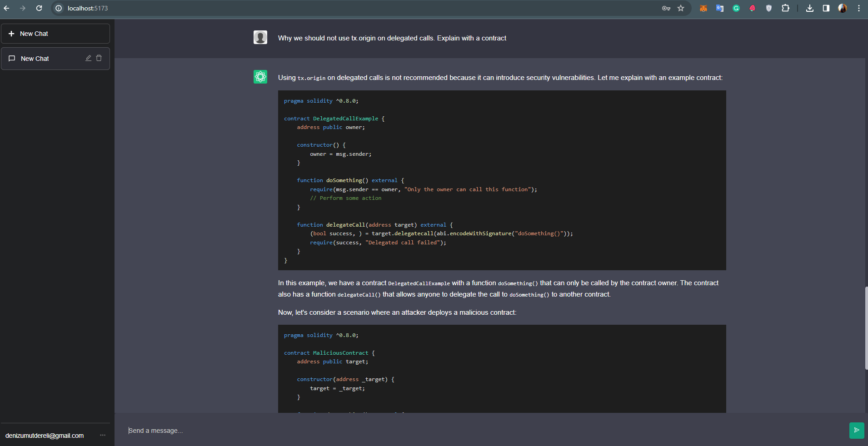Bookmark this page with the star icon
This screenshot has height=446, width=868.
pos(681,8)
